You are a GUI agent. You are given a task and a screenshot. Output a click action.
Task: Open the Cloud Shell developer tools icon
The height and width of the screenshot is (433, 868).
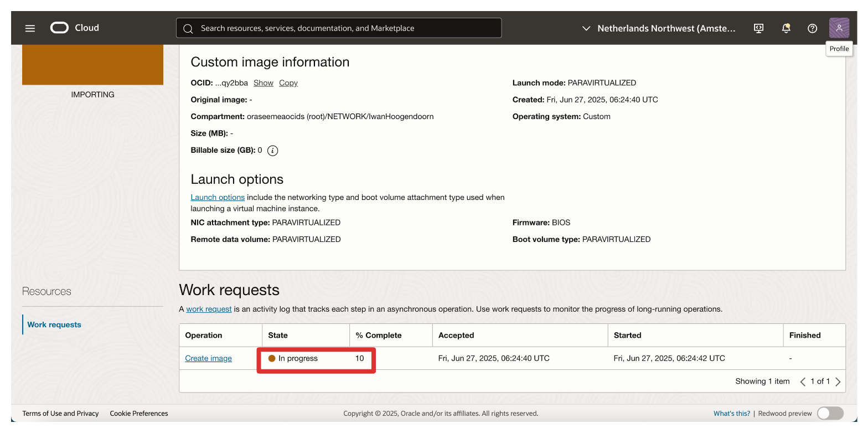[759, 28]
